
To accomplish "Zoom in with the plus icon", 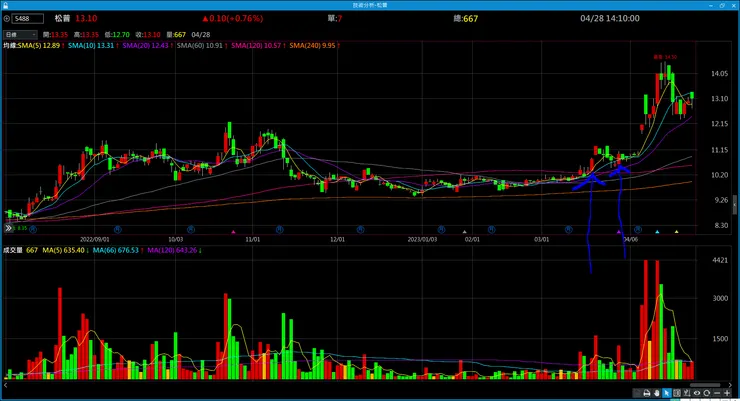I will pyautogui.click(x=727, y=393).
